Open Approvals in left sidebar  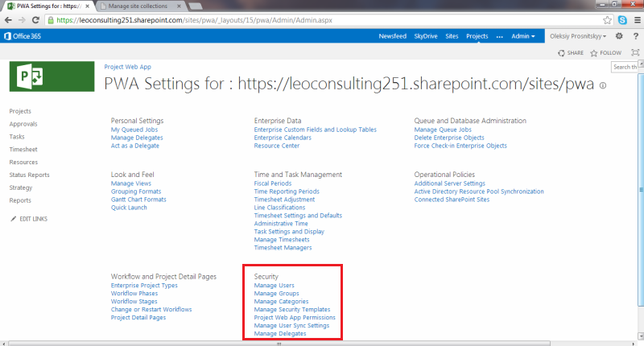pos(23,124)
